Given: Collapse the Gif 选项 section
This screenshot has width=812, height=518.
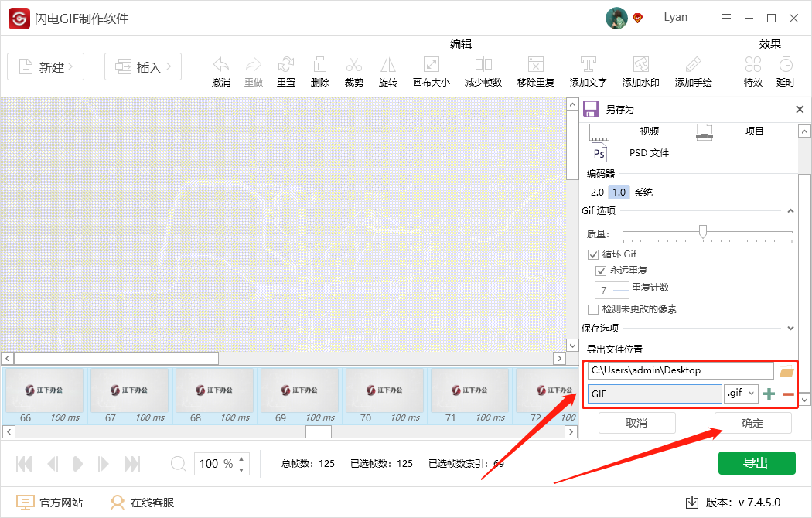Looking at the screenshot, I should tap(790, 210).
